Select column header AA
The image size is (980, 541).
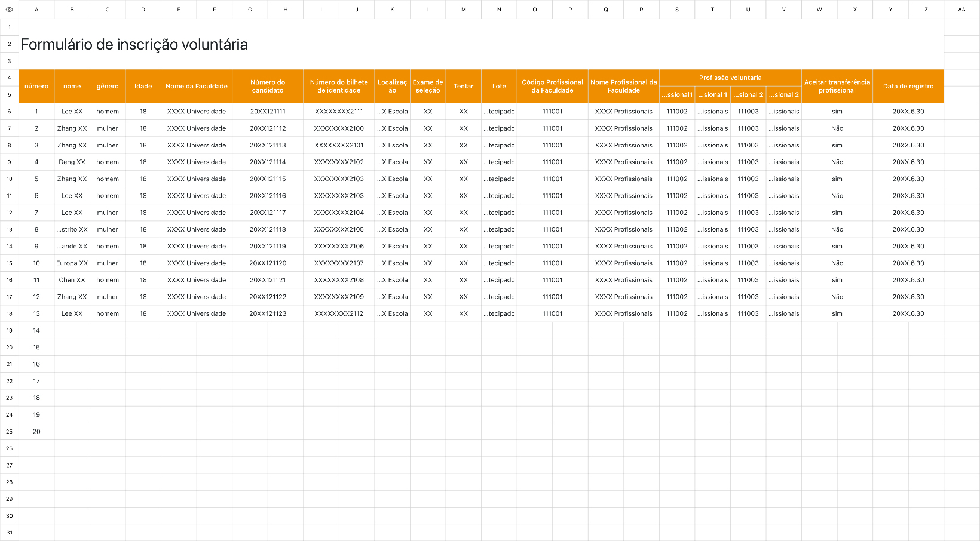[961, 10]
